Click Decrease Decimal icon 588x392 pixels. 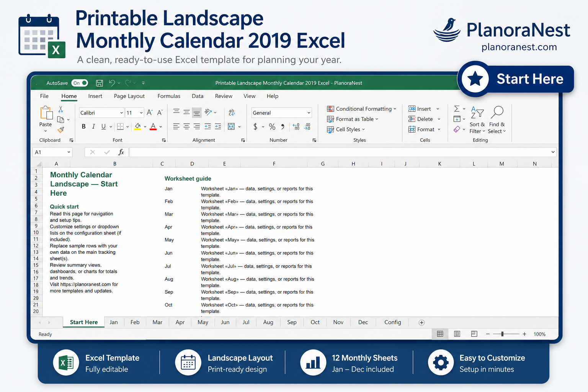[x=307, y=127]
